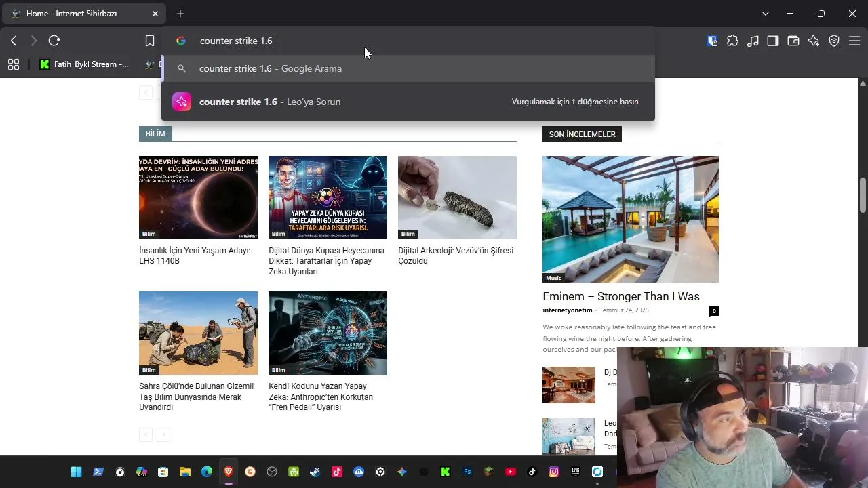Screen dimensions: 868x488
Task: Click the page vertical scrollbar thumb
Action: [863, 195]
